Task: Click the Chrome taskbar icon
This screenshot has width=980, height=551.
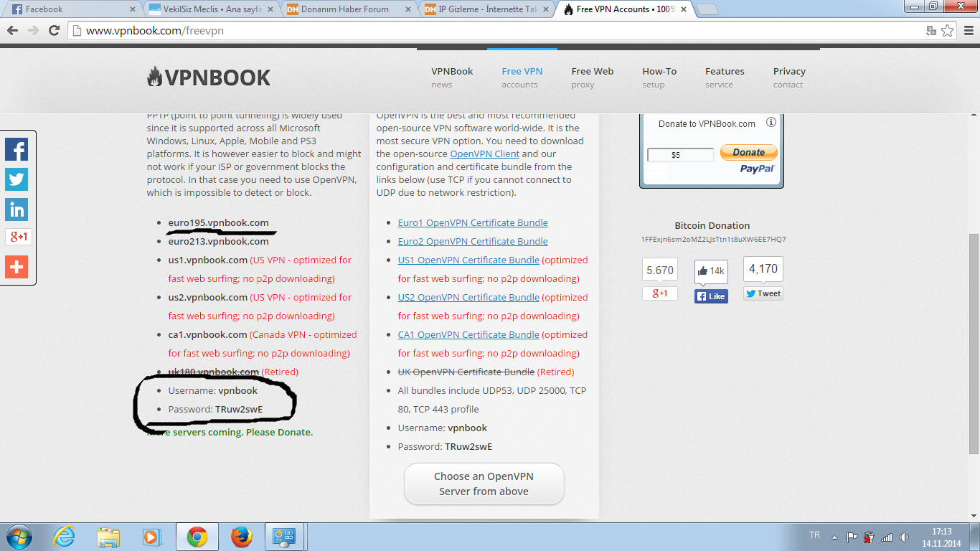Action: (x=197, y=537)
